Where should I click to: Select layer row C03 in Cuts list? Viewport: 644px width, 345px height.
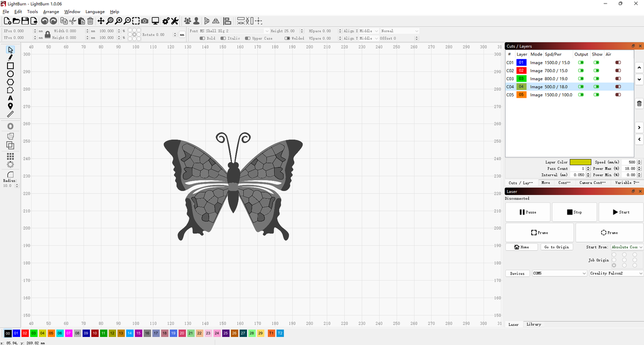coord(569,79)
